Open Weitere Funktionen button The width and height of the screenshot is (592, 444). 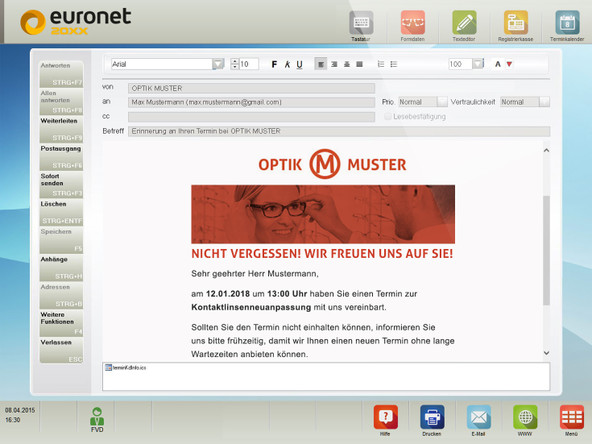[x=61, y=323]
